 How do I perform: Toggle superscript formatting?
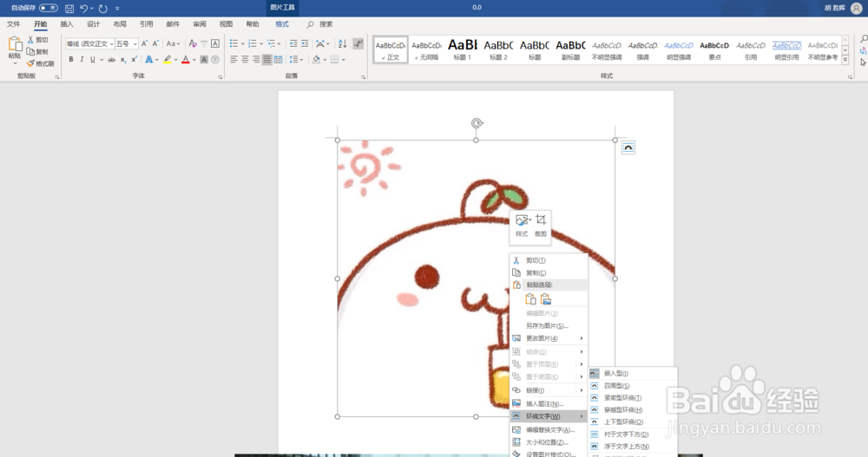(134, 59)
